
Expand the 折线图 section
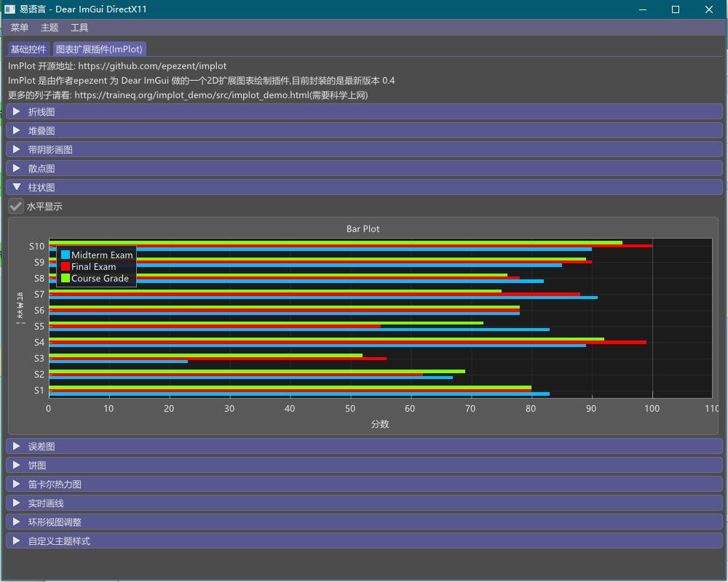[364, 112]
